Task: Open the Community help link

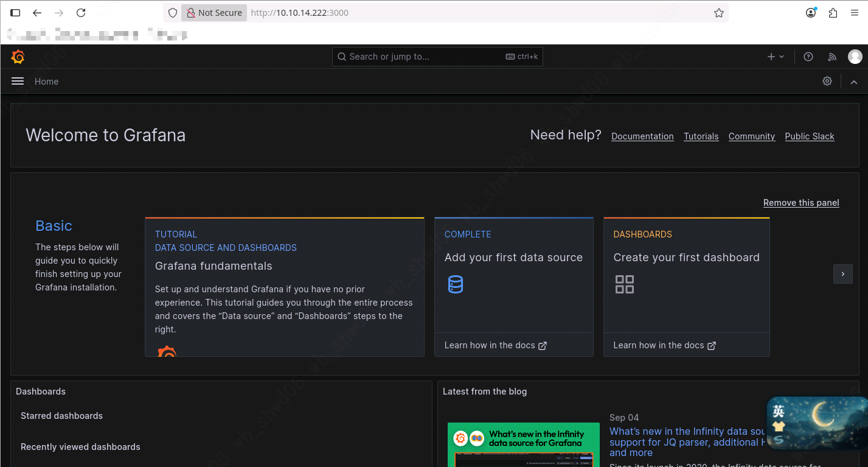Action: [752, 136]
